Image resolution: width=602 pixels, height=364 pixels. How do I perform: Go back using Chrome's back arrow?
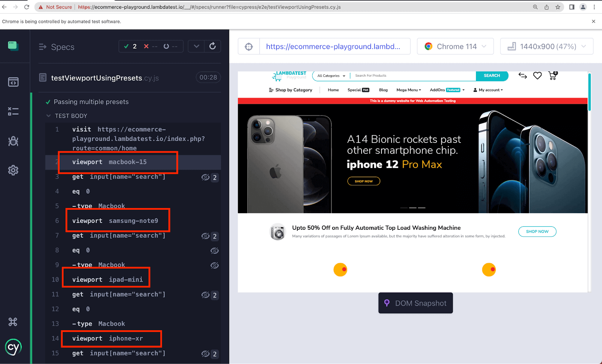tap(5, 7)
